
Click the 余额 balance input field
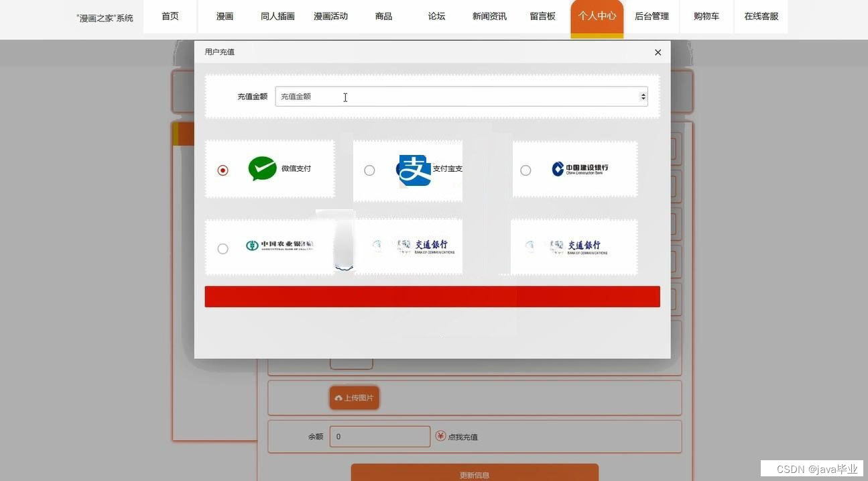pyautogui.click(x=380, y=436)
